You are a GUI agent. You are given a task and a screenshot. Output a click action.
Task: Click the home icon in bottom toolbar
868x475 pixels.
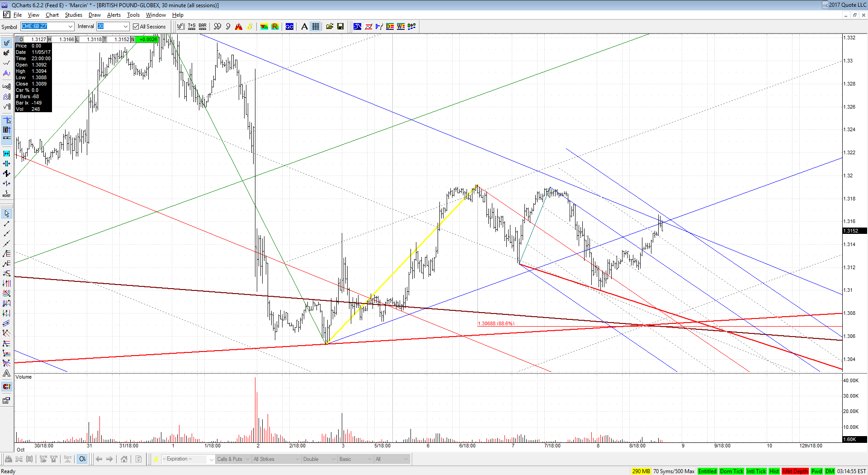[x=124, y=459]
